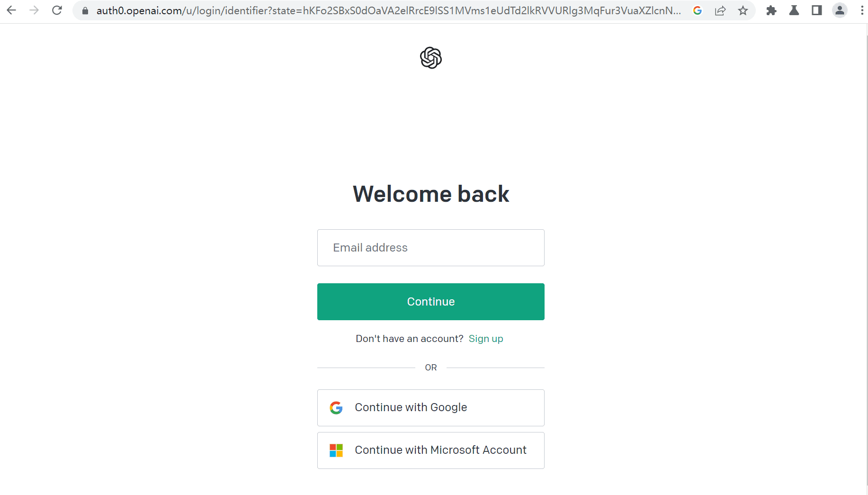Click the flask labs icon
Image resolution: width=868 pixels, height=495 pixels.
[x=794, y=10]
